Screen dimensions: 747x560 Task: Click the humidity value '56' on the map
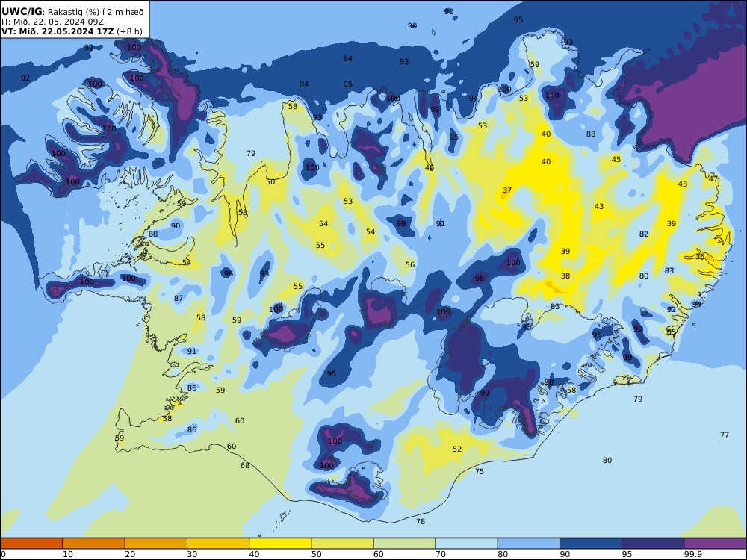[410, 265]
